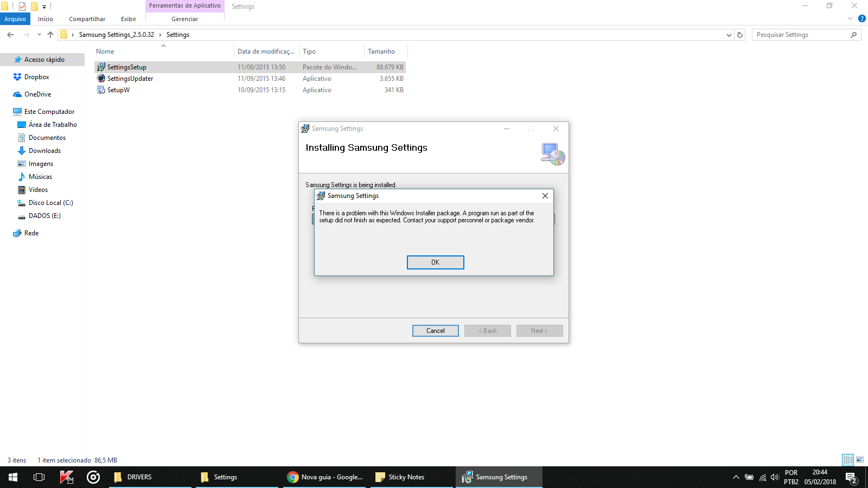Select Este Computador in navigation pane
The width and height of the screenshot is (868, 488).
pos(49,112)
